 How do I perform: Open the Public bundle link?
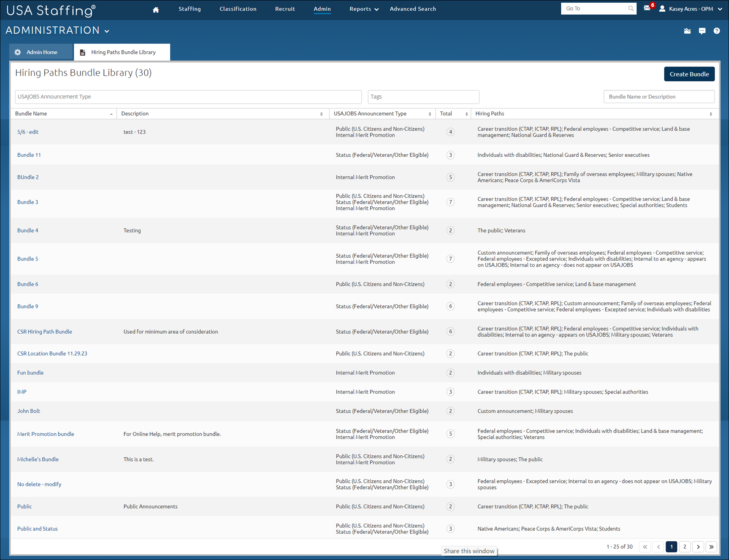click(25, 507)
